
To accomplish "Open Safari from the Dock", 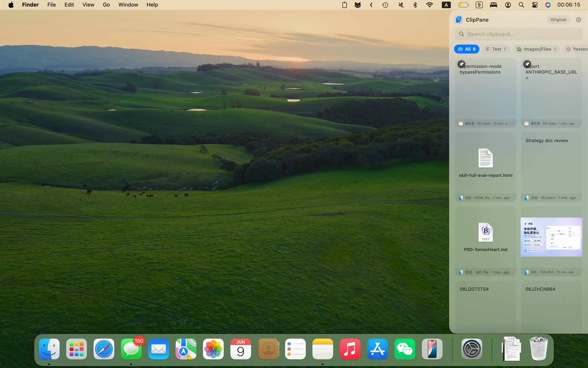I will click(104, 349).
